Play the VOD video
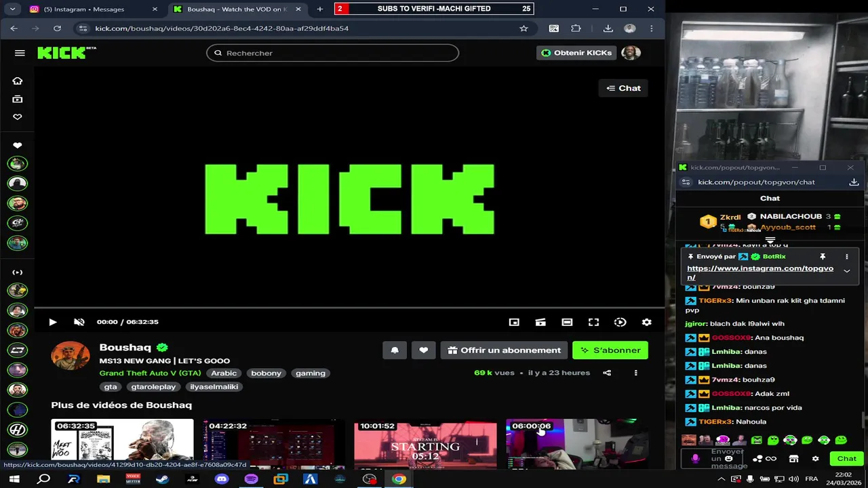Screen dimensions: 868x488 pos(53,322)
